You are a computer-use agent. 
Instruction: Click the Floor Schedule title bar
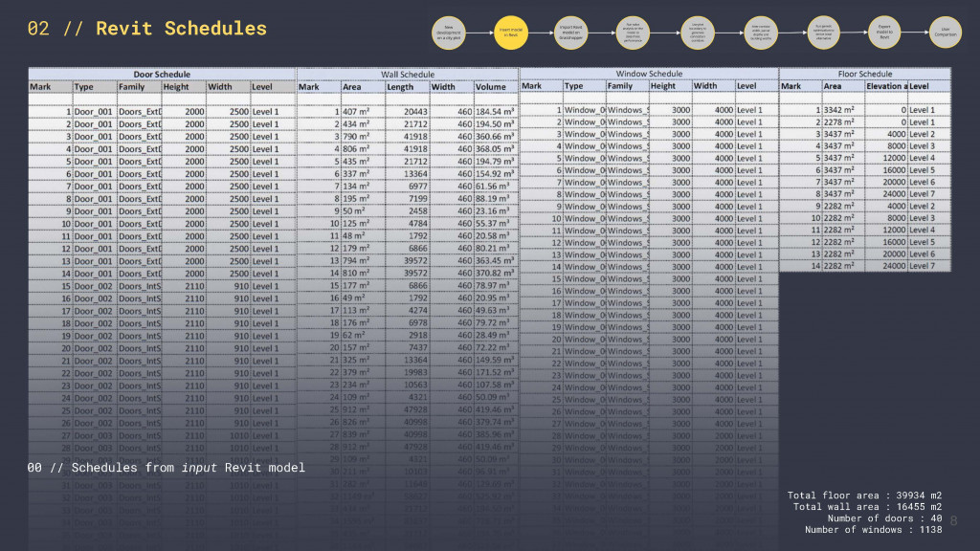[x=866, y=73]
